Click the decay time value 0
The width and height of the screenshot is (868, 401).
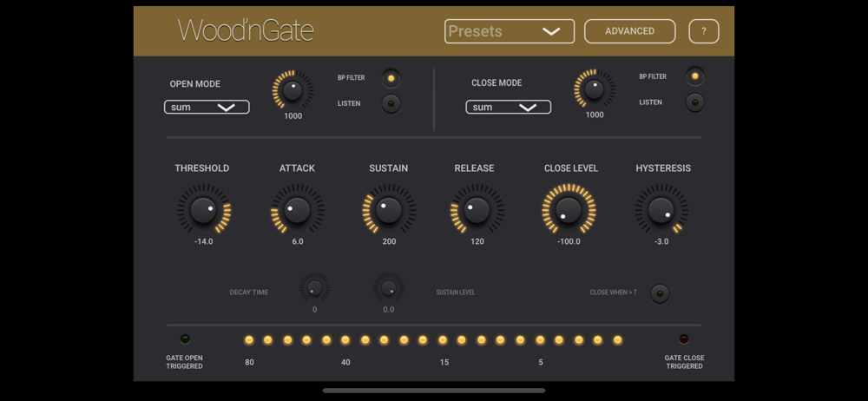pyautogui.click(x=314, y=310)
